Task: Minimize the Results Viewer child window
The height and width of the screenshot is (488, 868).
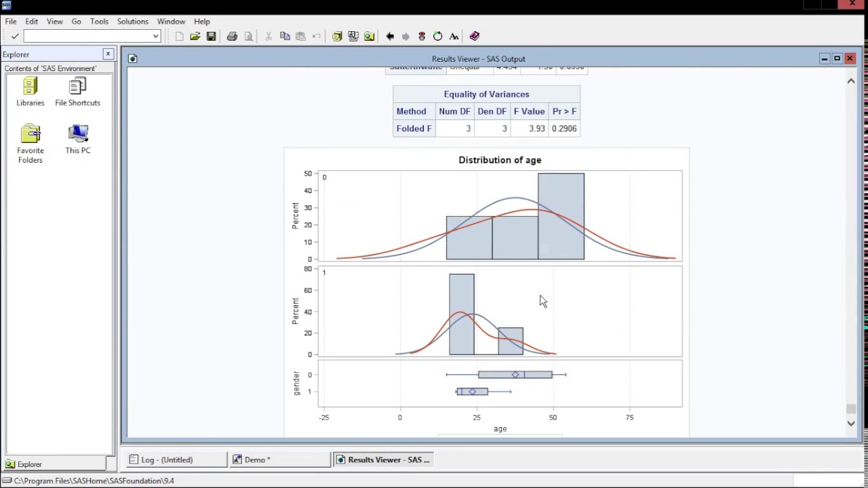Action: [x=824, y=59]
